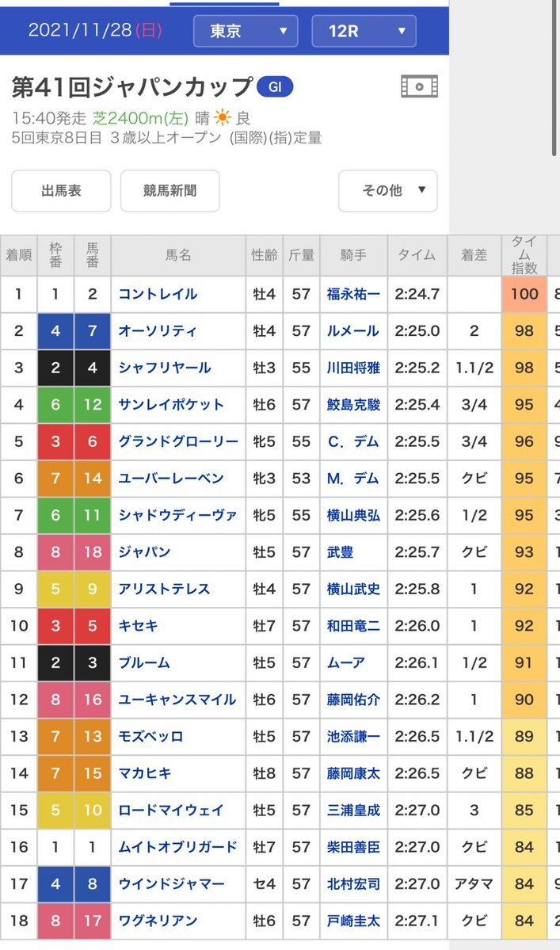This screenshot has width=560, height=950.
Task: Open horse コントレイル details
Action: tap(158, 294)
